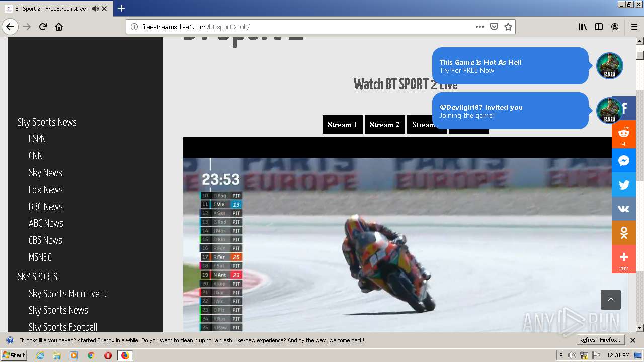Show site information icon in address bar

pyautogui.click(x=134, y=27)
